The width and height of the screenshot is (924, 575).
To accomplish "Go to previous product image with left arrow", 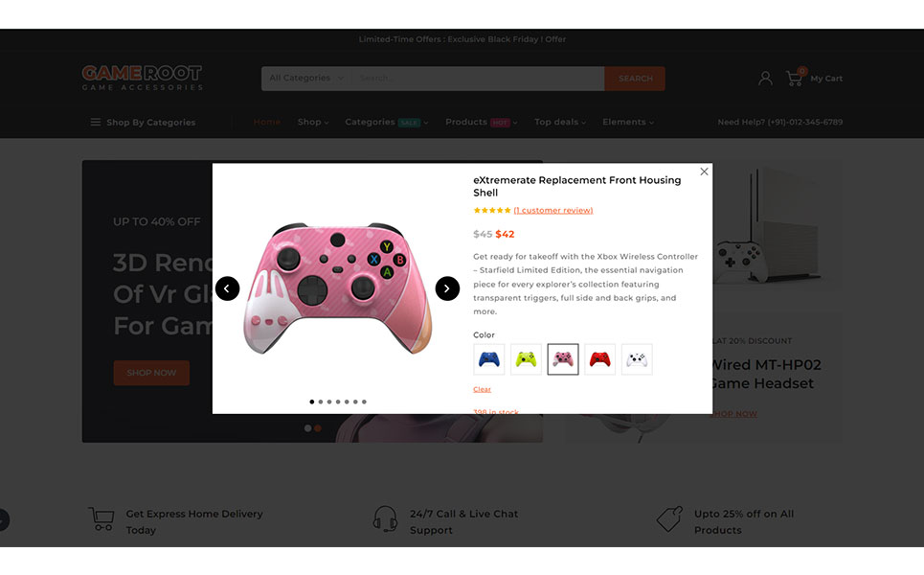I will tap(228, 288).
